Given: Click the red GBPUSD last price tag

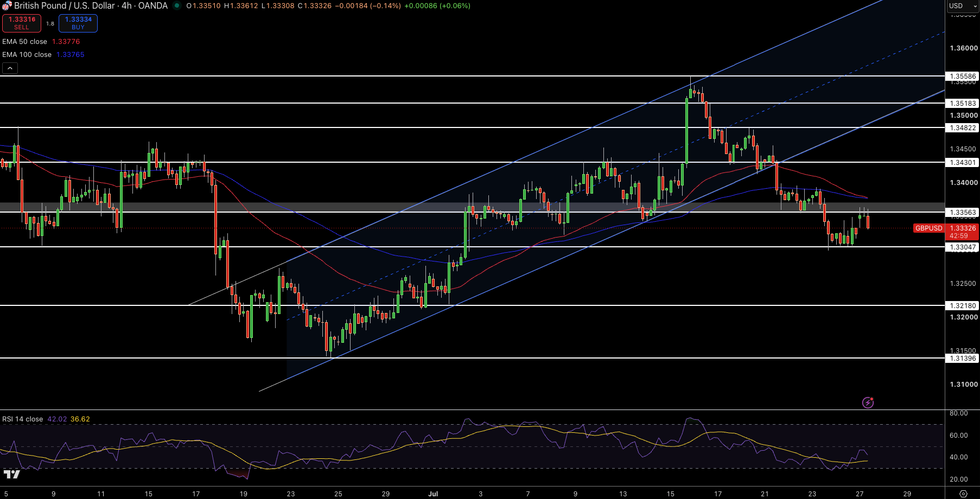Looking at the screenshot, I should tap(929, 228).
